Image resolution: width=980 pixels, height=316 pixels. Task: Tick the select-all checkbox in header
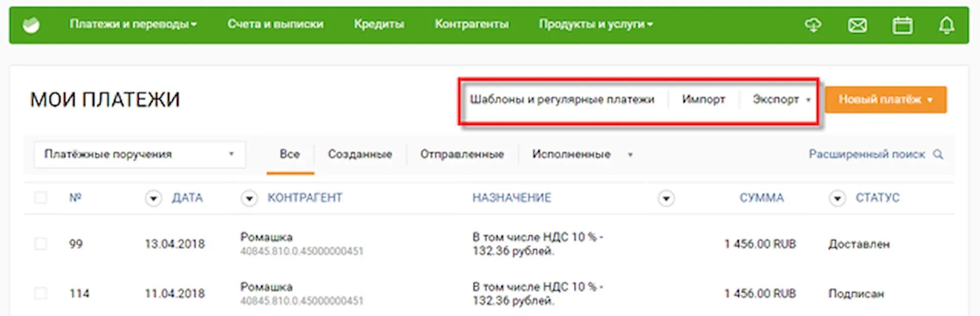click(41, 198)
